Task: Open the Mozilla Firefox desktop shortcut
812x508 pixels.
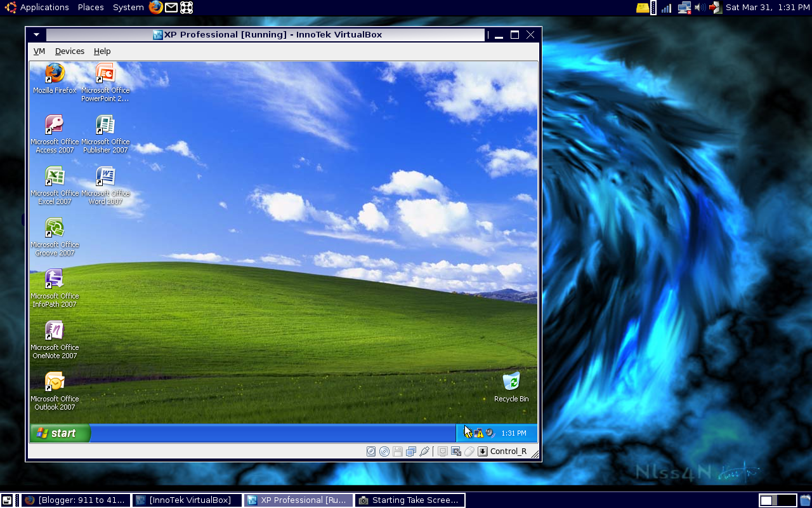Action: pos(55,79)
